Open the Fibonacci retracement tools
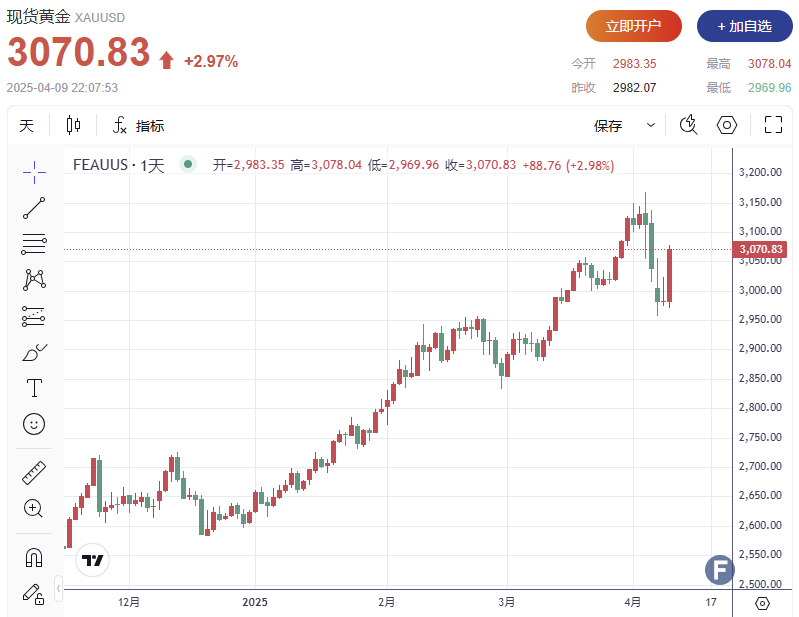This screenshot has height=617, width=799. [34, 244]
